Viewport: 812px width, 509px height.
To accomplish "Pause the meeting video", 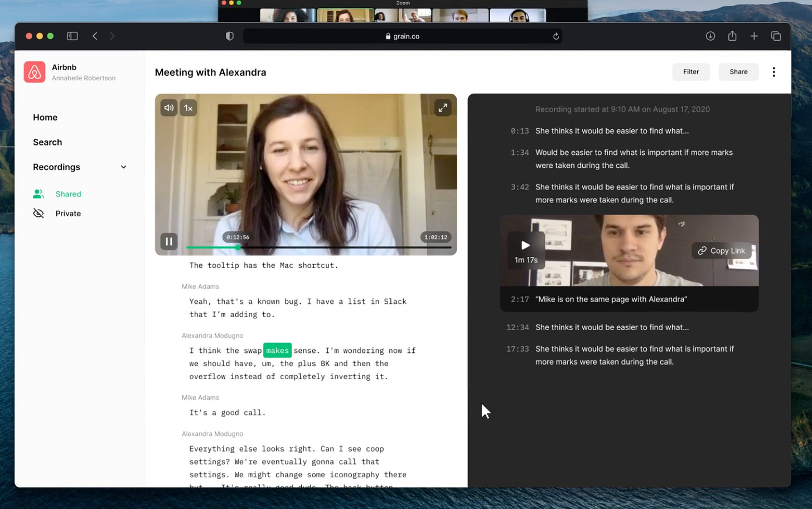I will pos(169,241).
